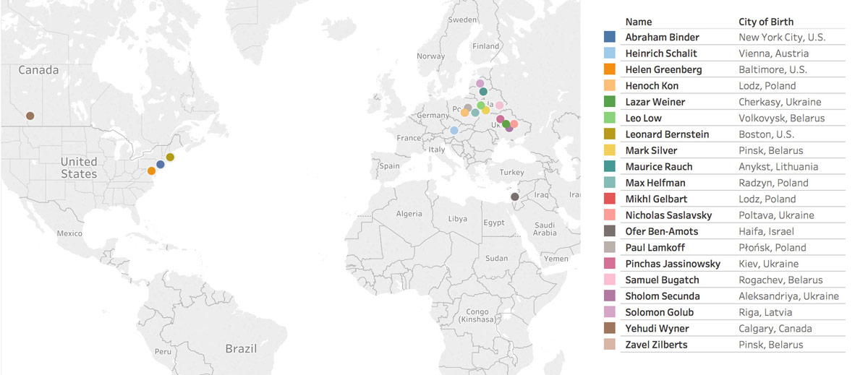Select the olive Boston dot on the map
Viewport: 868px width, 375px height.
coord(170,157)
